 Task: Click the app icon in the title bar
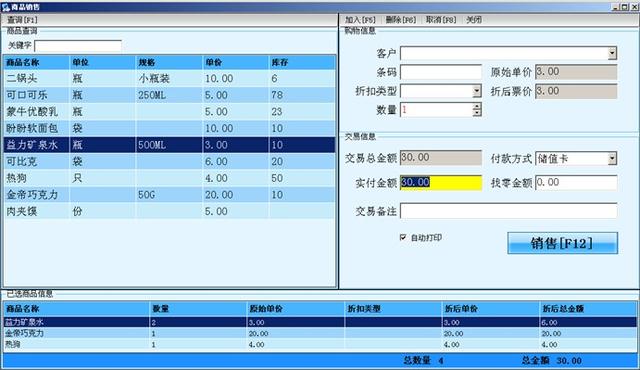pos(5,7)
